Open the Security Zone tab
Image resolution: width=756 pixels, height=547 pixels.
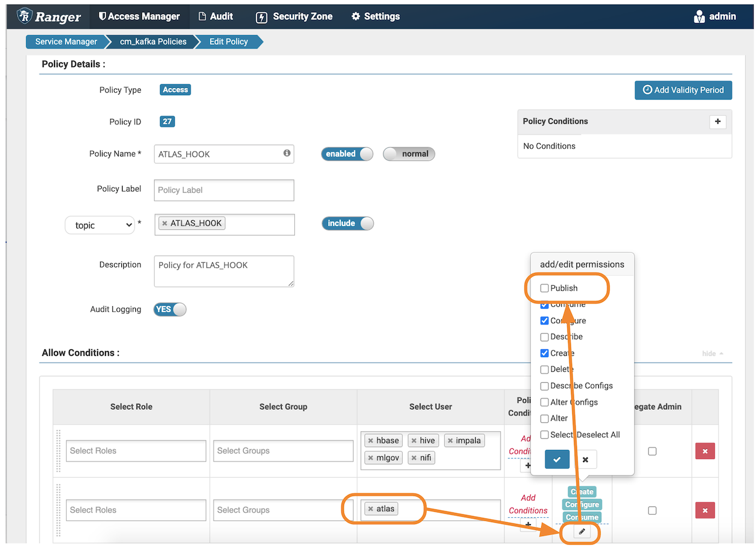coord(294,16)
